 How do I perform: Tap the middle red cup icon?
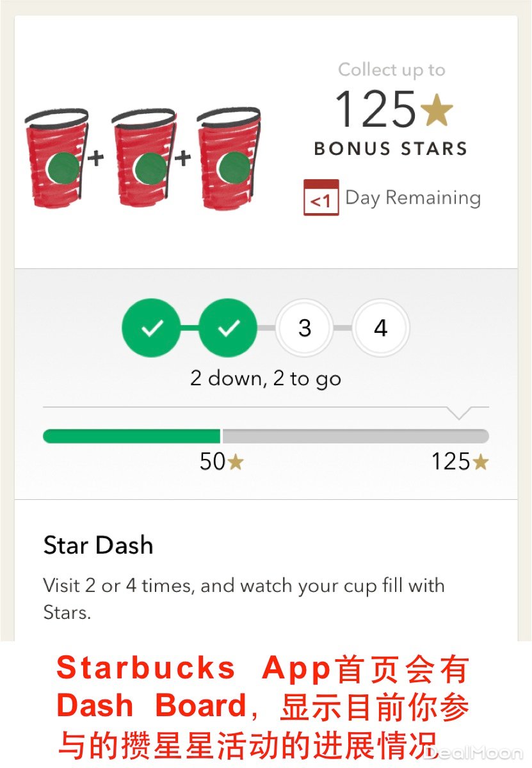(143, 159)
